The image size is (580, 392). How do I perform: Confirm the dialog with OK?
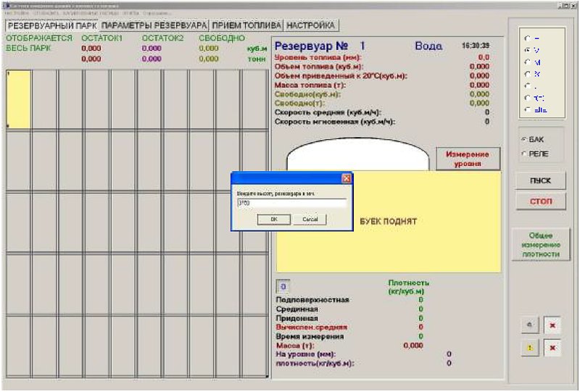point(274,220)
